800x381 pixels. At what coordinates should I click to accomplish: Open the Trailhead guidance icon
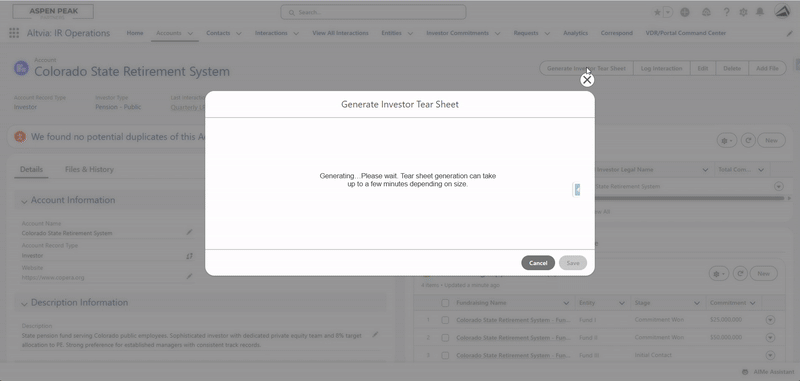point(707,12)
